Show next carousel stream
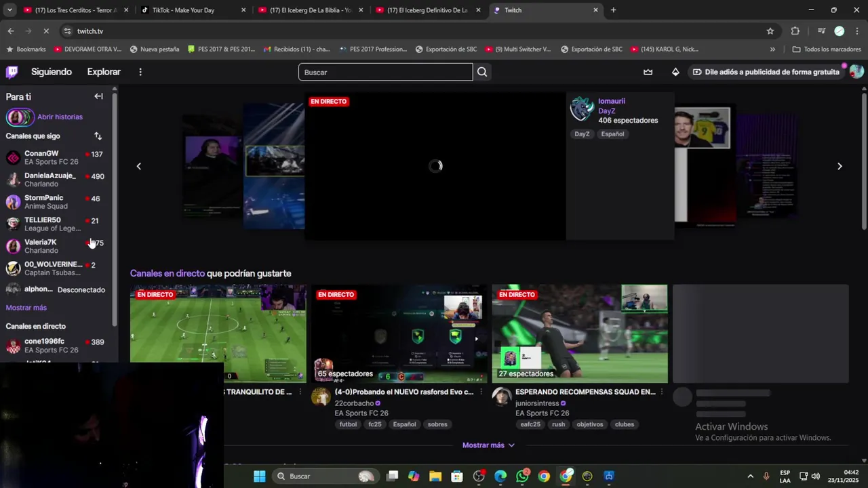Screen dimensions: 868x488 840,166
